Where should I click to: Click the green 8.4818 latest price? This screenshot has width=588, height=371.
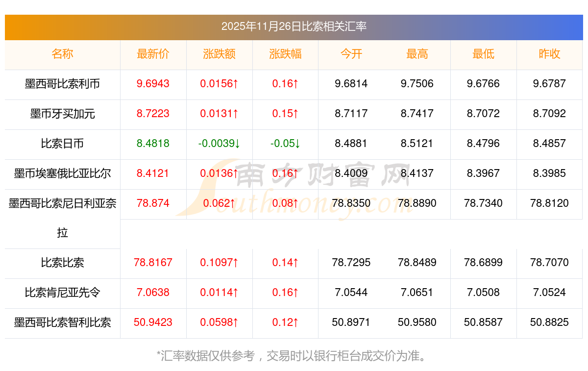coord(153,144)
